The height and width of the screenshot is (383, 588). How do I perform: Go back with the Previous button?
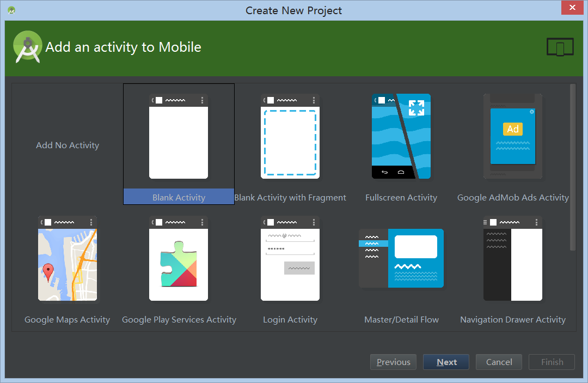pyautogui.click(x=394, y=362)
